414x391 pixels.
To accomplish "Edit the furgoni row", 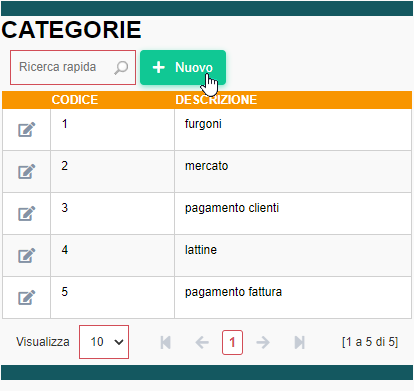I will (x=27, y=130).
